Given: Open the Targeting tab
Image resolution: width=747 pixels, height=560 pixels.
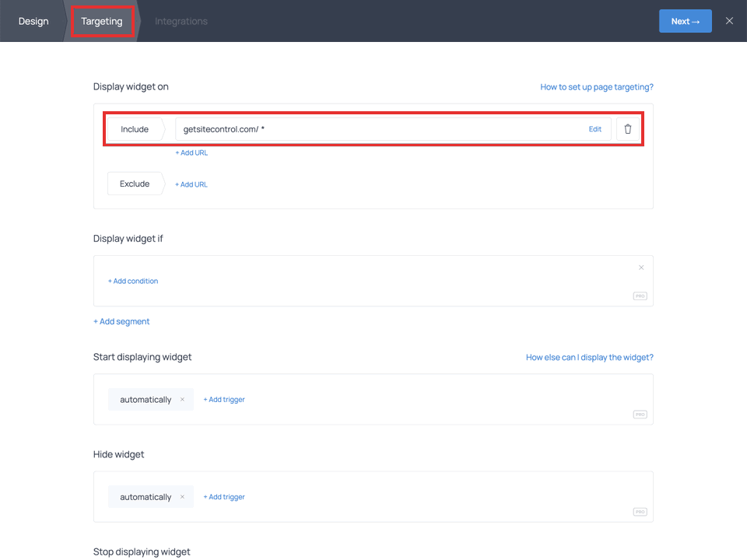Looking at the screenshot, I should [x=102, y=21].
